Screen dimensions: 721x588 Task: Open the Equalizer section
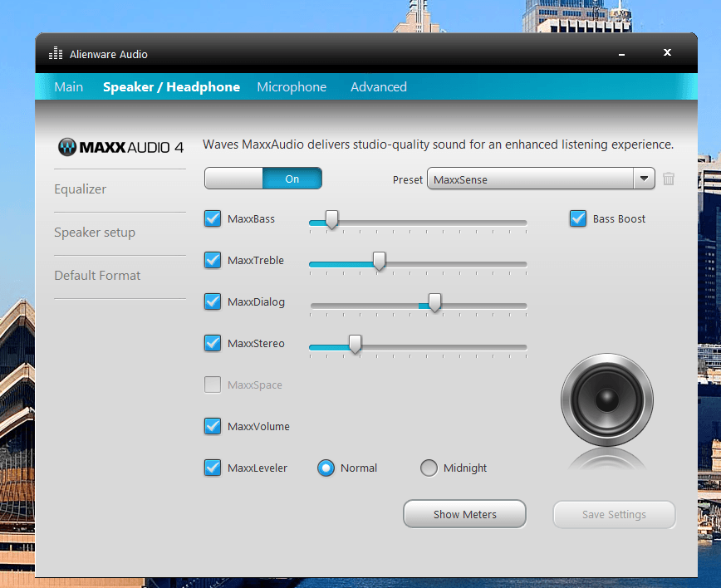click(81, 189)
